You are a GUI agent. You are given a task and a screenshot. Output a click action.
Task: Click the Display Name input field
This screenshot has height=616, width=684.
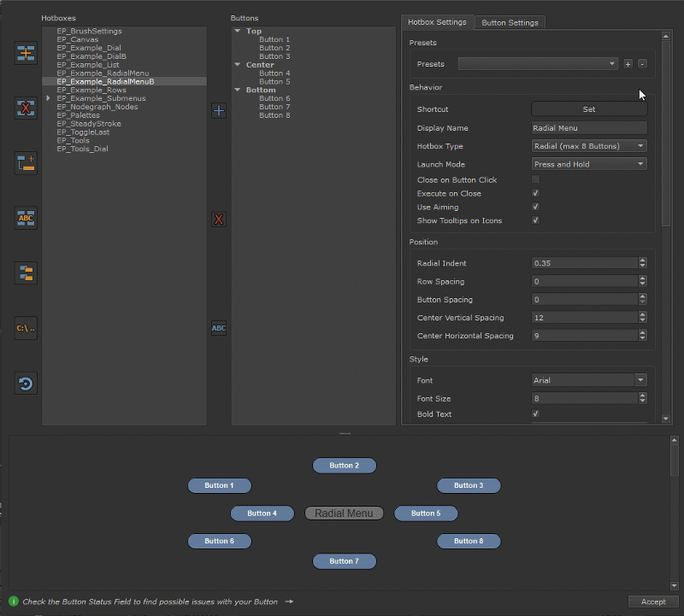coord(589,128)
